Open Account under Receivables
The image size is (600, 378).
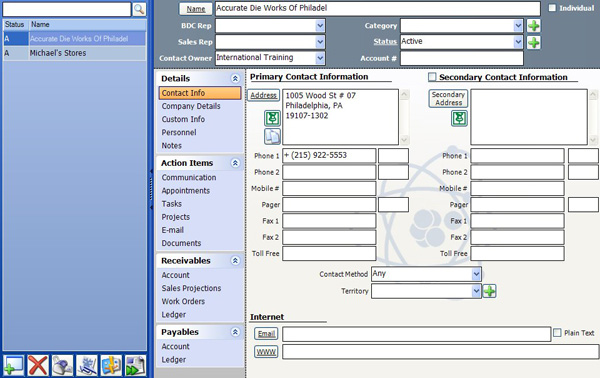(175, 275)
